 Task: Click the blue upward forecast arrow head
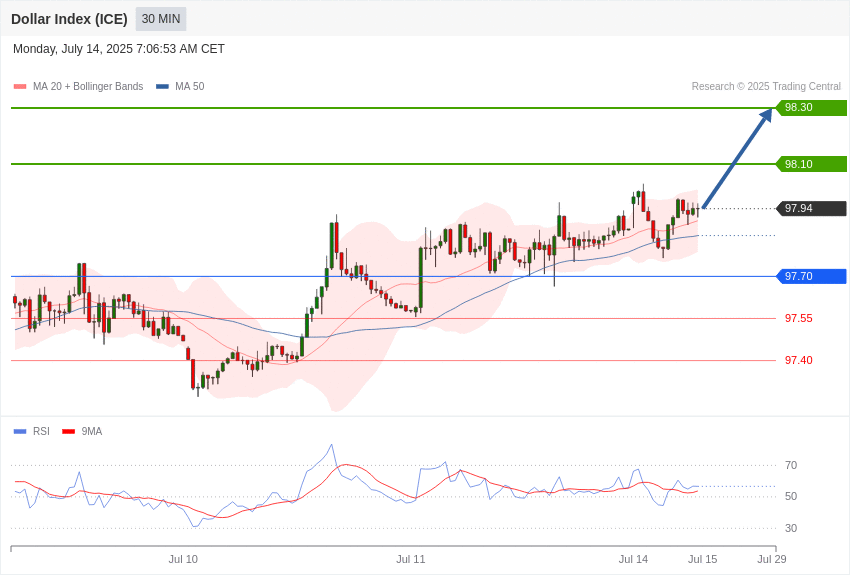pyautogui.click(x=766, y=115)
